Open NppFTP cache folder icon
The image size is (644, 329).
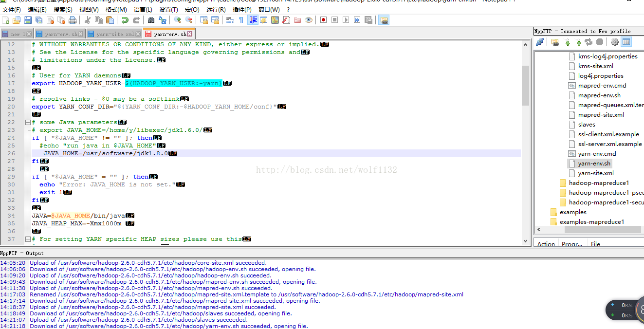[x=555, y=42]
